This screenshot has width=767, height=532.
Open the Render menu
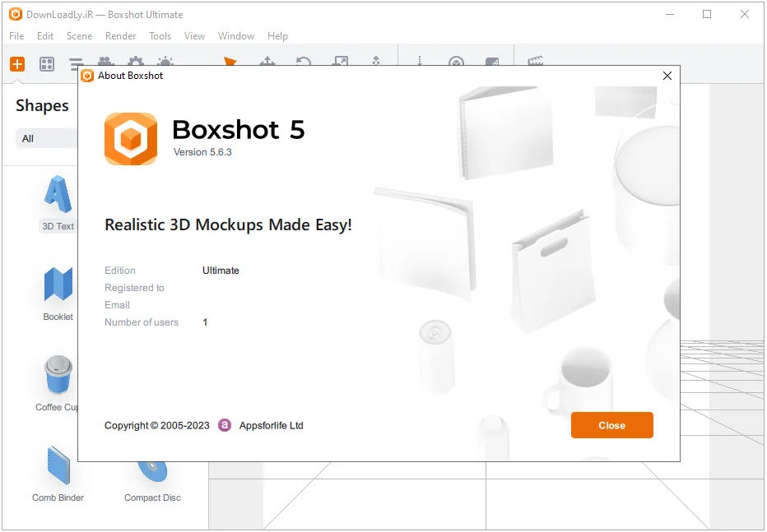point(120,36)
